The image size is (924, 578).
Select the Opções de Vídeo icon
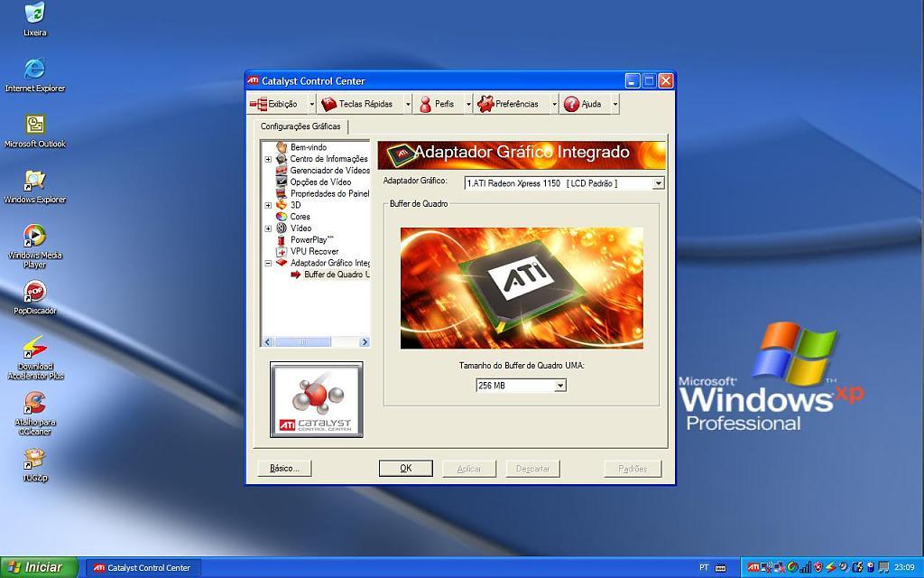[282, 182]
